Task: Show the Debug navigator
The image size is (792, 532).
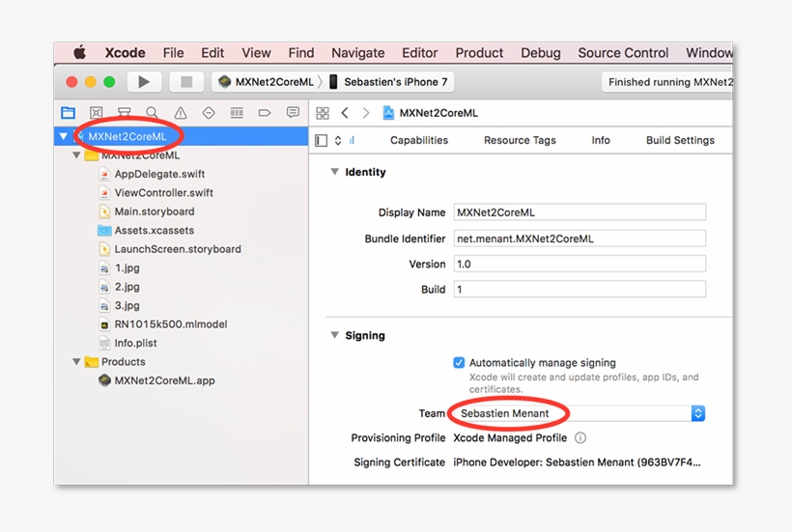Action: 237,113
